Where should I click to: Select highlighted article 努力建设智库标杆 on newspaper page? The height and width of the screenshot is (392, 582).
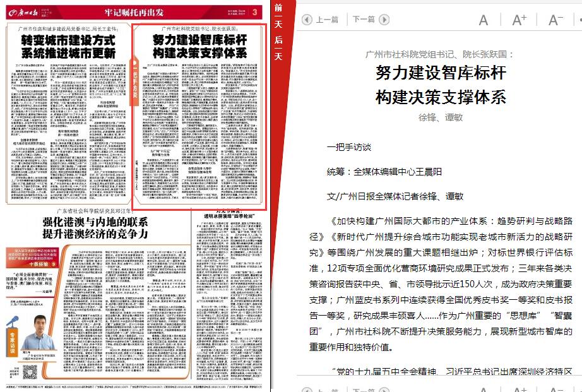[x=199, y=47]
